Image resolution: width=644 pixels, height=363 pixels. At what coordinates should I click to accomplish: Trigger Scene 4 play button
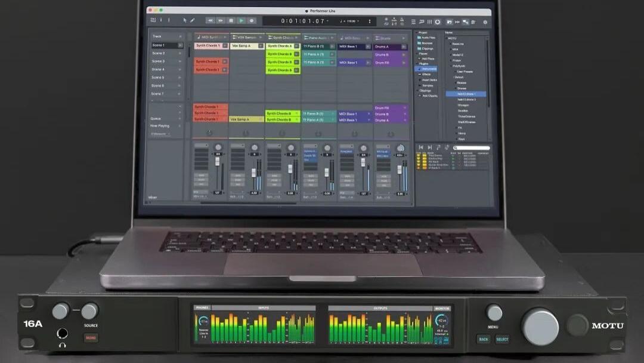180,69
